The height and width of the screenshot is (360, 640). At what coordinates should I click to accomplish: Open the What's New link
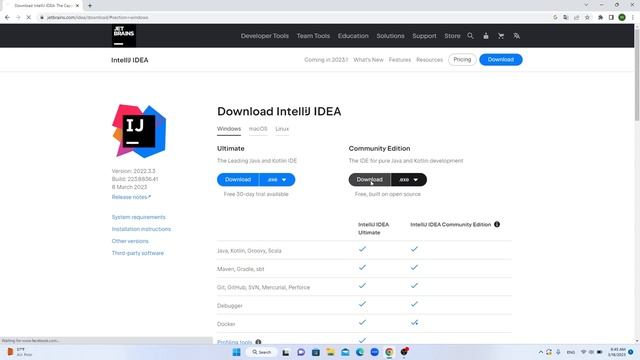point(368,60)
